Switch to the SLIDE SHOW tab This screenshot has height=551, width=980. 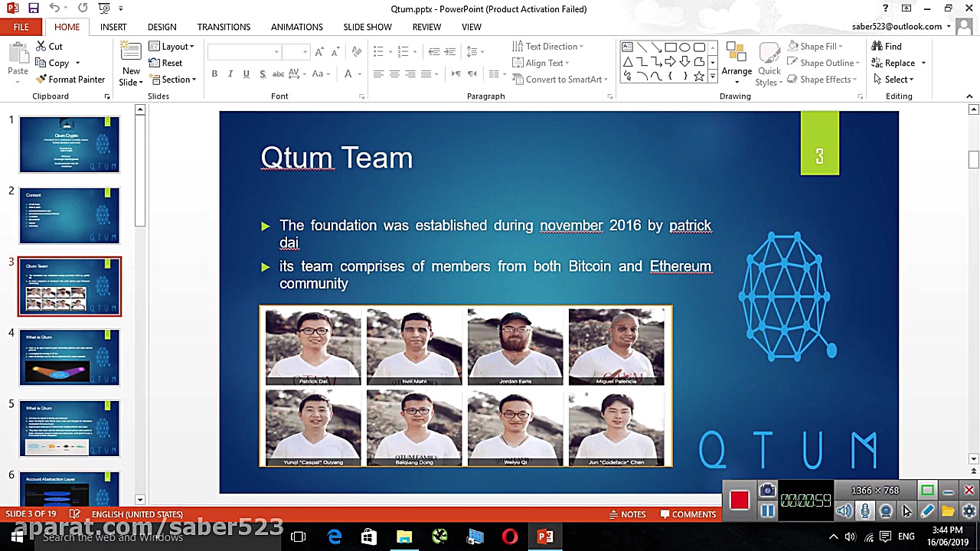point(367,27)
